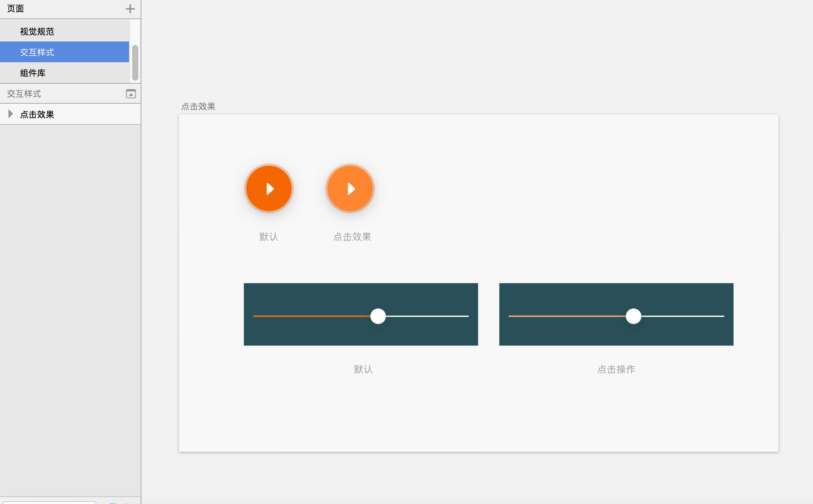Screen dimensions: 813x504
Task: Focus the layer filter search field
Action: click(x=49, y=502)
